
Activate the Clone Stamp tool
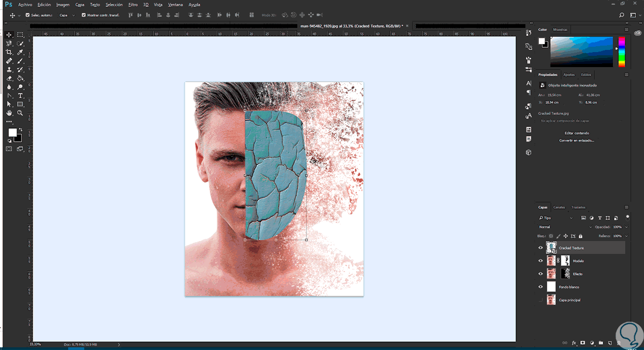point(9,70)
